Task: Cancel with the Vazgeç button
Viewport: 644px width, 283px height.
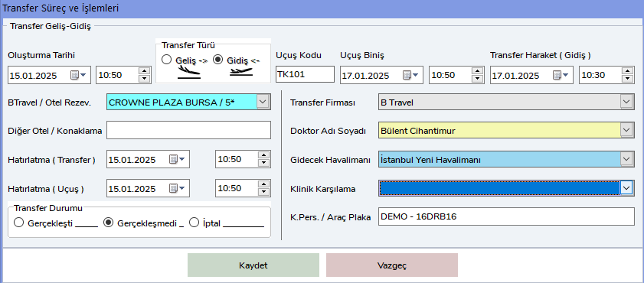Action: [x=392, y=265]
